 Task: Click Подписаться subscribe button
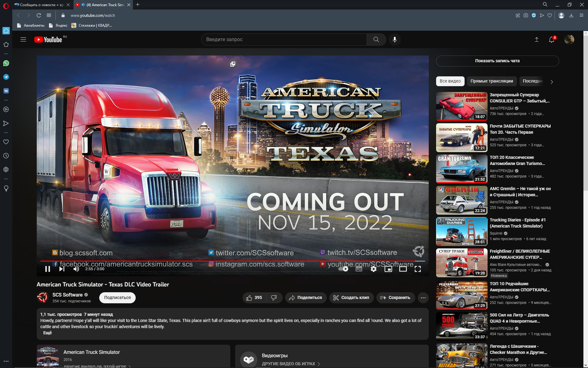(x=117, y=297)
